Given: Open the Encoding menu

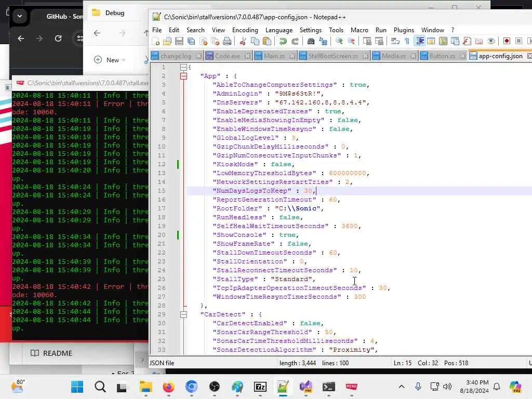Looking at the screenshot, I should [x=245, y=30].
